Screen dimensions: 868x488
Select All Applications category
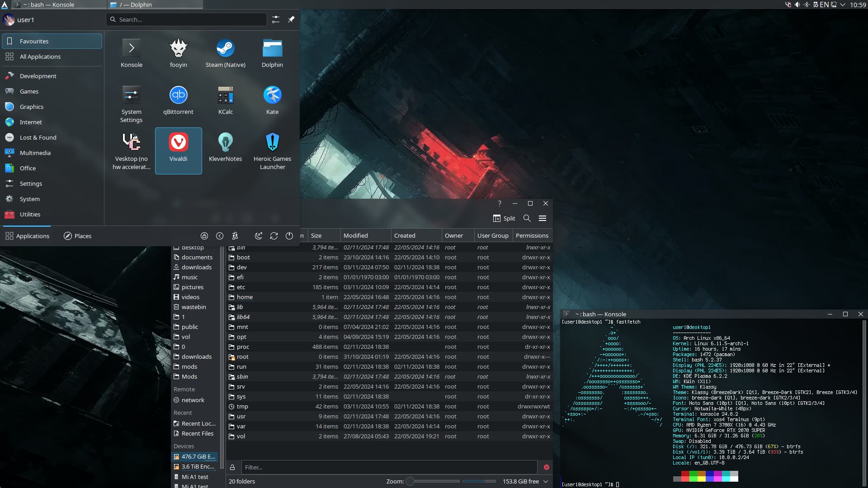tap(52, 56)
